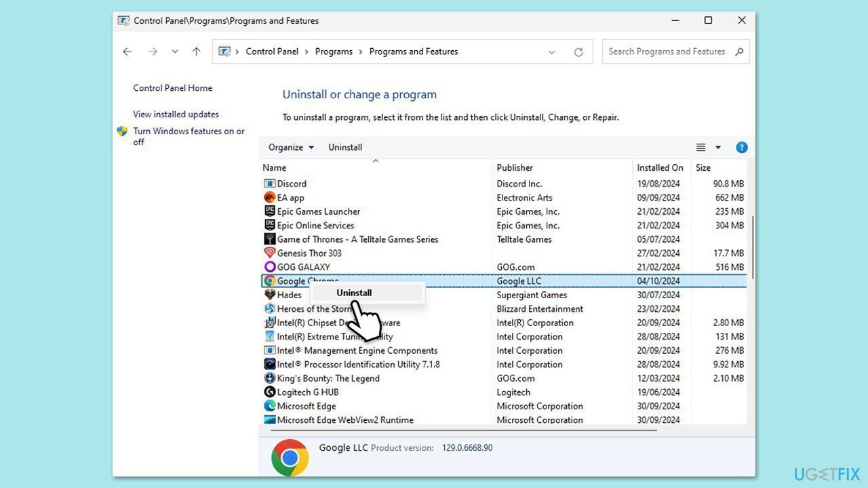Open Help via the question mark icon

741,147
